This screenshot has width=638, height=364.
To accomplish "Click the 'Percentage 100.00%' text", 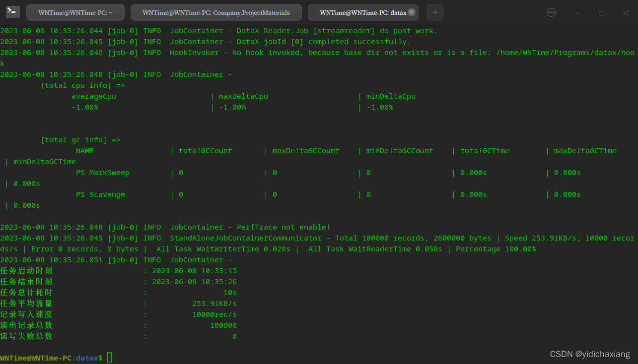I will 496,249.
